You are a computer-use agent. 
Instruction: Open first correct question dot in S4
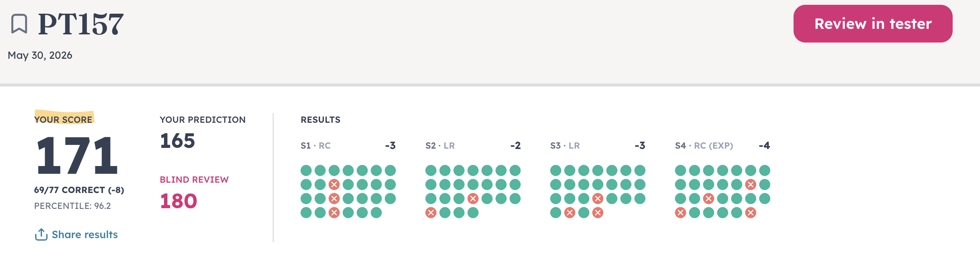680,170
